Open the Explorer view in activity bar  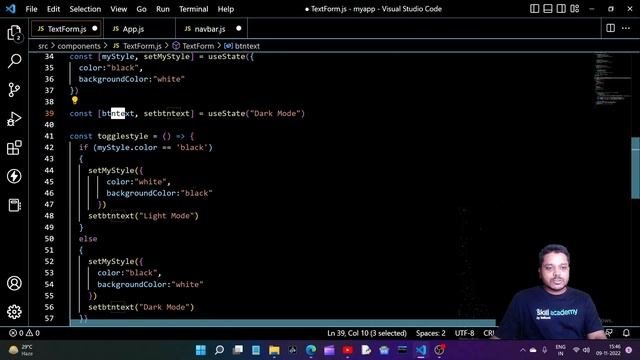[14, 33]
